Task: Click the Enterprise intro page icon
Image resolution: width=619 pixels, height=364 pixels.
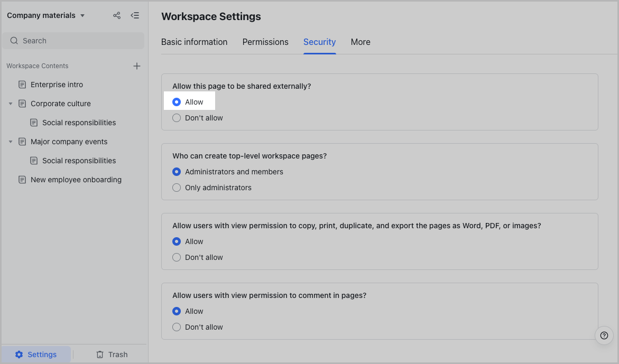Action: tap(22, 85)
